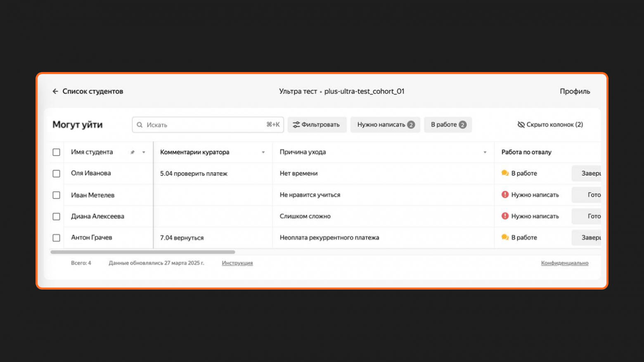Click the crossed-eye icon near Скрыто колонок (2)
The image size is (644, 362).
click(521, 124)
